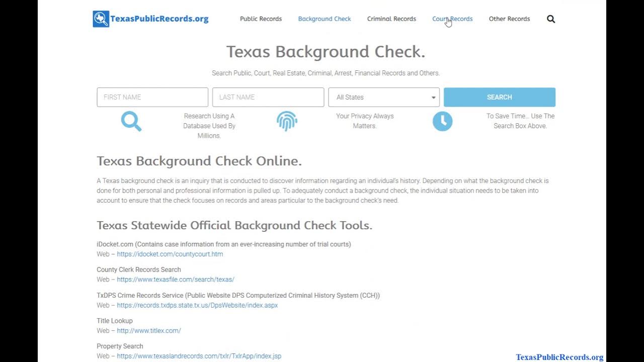Open the Criminal Records menu
This screenshot has height=362, width=644.
[391, 19]
